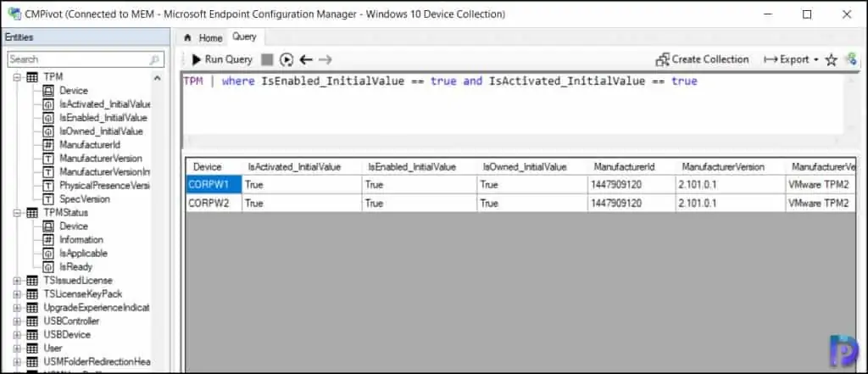The height and width of the screenshot is (374, 868).
Task: Click ManufacturerId 1447909120 in CORPW1 row
Action: [x=632, y=185]
